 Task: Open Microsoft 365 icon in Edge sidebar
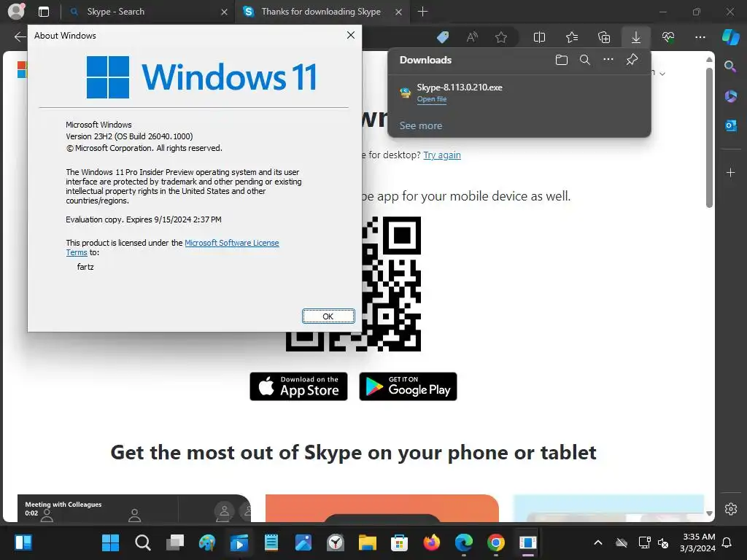(x=730, y=96)
